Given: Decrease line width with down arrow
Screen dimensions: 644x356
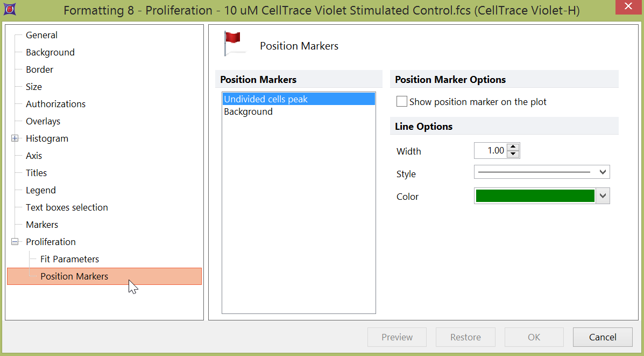Looking at the screenshot, I should tap(513, 155).
